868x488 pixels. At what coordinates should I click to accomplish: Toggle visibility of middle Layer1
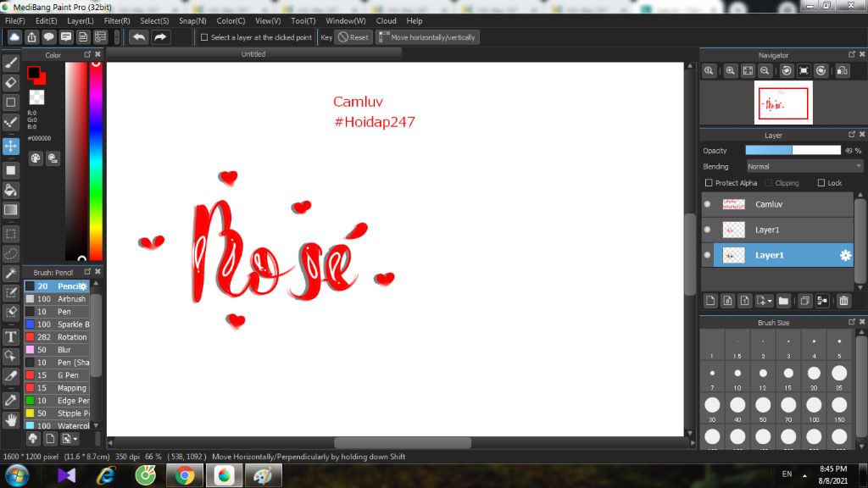(x=708, y=230)
